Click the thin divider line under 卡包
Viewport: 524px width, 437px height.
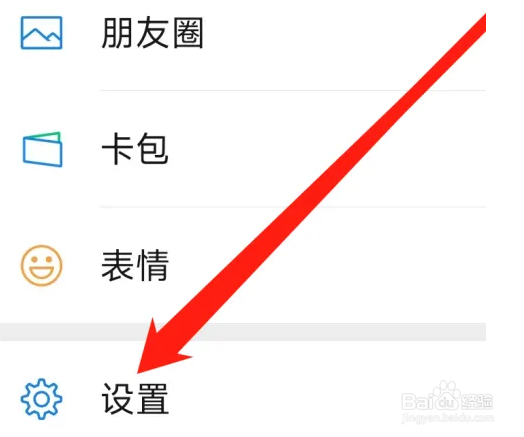click(x=292, y=207)
